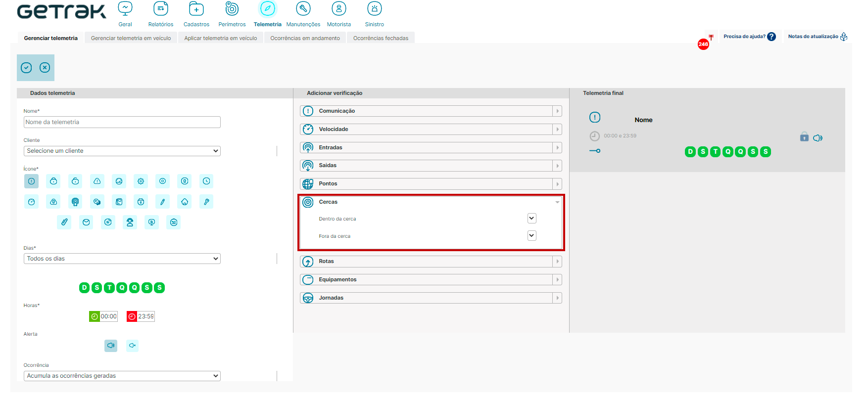Open Dias dropdown Todos os dias
868x398 pixels.
coord(122,259)
